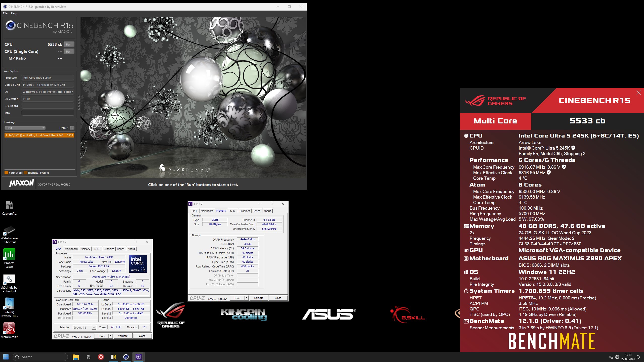This screenshot has height=362, width=644.
Task: Launch Intel Extreme Tuning desktop icon
Action: point(9,307)
